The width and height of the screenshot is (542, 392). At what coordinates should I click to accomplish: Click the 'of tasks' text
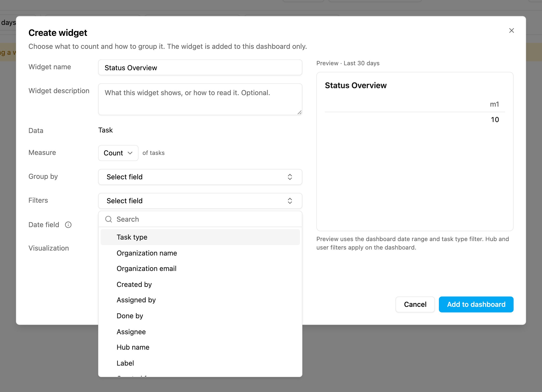(x=153, y=153)
